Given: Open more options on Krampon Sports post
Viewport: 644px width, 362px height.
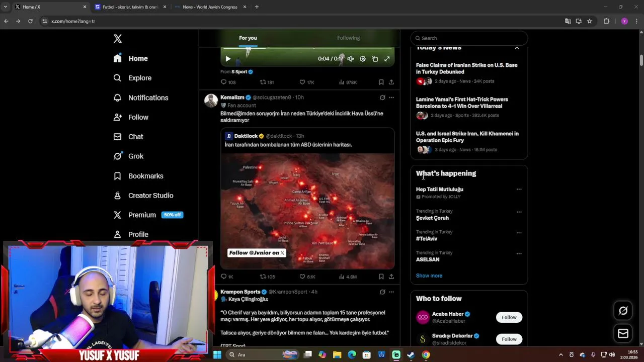Looking at the screenshot, I should click(x=391, y=292).
